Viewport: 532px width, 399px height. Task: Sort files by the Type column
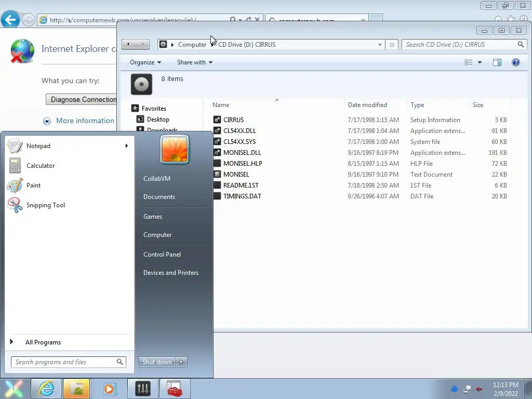417,105
